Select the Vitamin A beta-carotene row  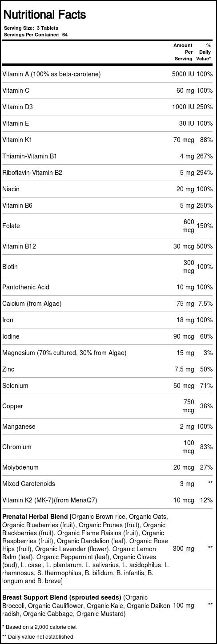[108, 74]
